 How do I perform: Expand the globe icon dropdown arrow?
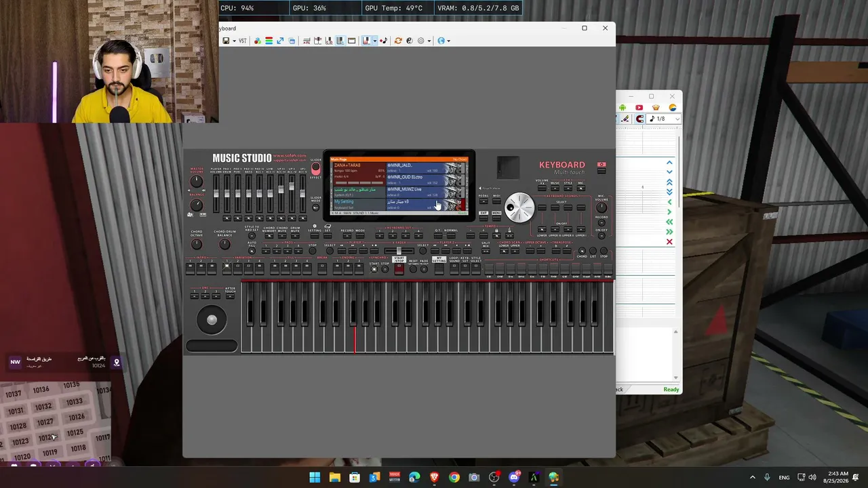point(448,41)
